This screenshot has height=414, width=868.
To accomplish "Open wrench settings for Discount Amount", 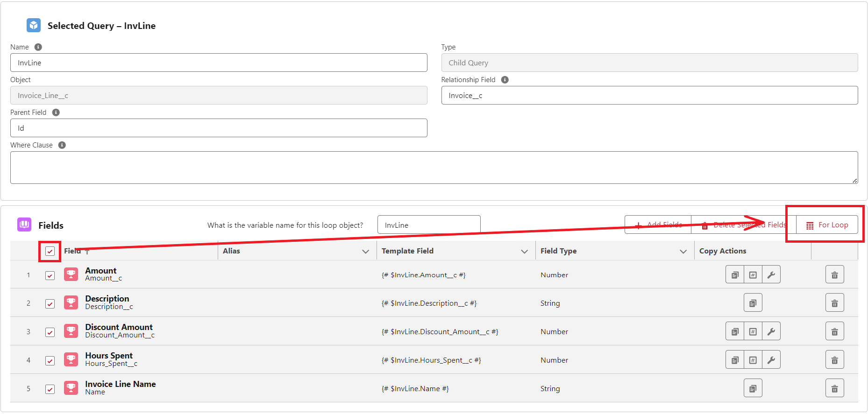I will pyautogui.click(x=771, y=331).
